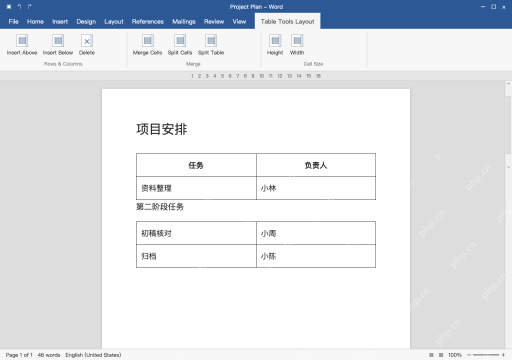Click the Page 1 of 1 indicator

[x=19, y=355]
